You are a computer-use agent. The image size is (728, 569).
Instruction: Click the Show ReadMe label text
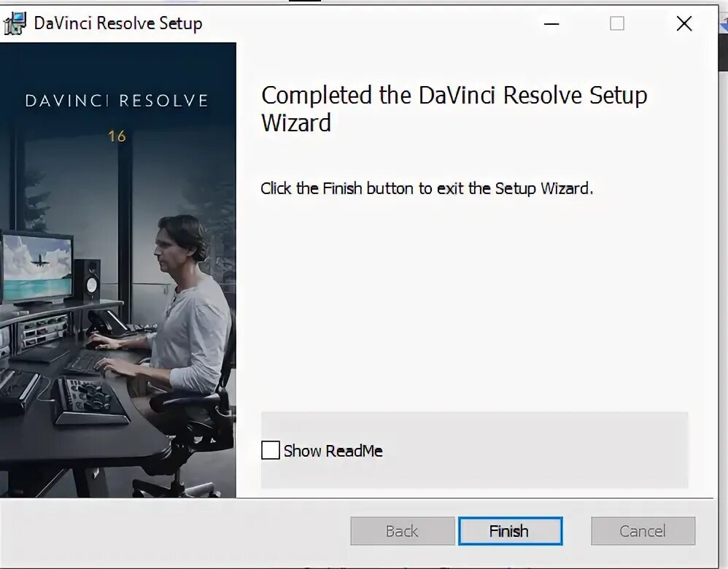click(333, 451)
